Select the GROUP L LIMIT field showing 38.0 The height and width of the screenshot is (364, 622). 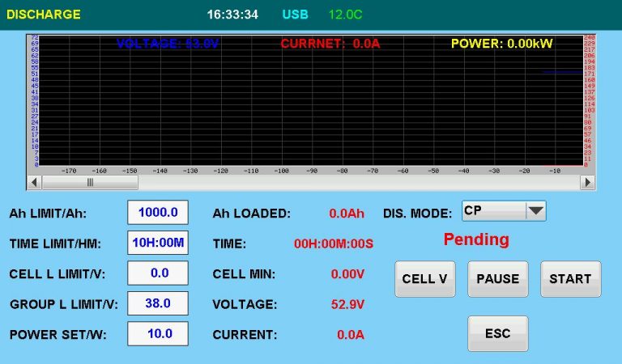coord(158,303)
